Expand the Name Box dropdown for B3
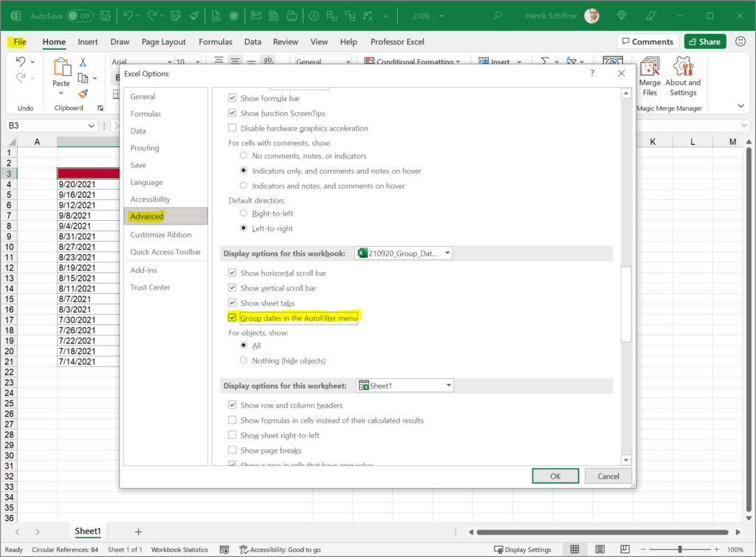756x557 pixels. pyautogui.click(x=91, y=126)
